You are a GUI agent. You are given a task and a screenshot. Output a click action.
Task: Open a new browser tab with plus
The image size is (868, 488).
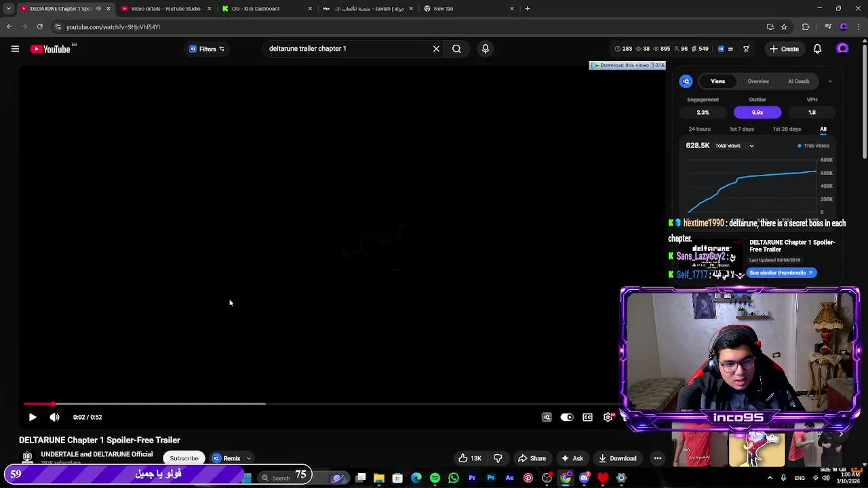527,9
